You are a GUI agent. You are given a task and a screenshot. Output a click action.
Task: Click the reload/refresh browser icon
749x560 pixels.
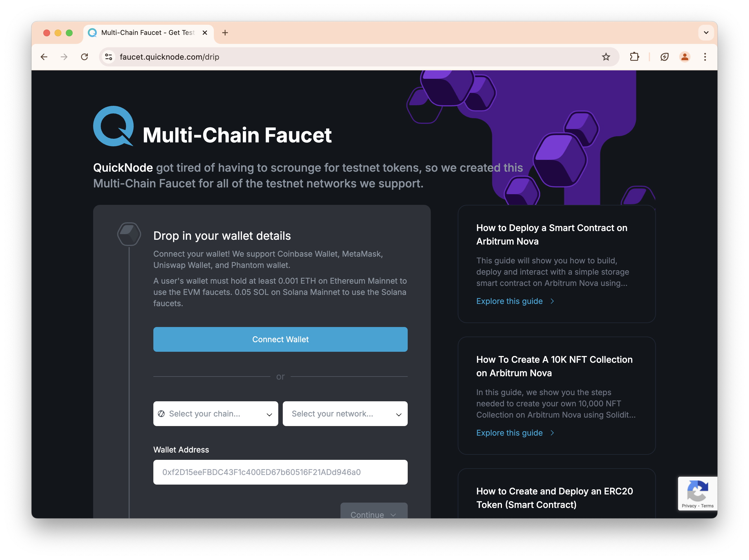tap(84, 57)
